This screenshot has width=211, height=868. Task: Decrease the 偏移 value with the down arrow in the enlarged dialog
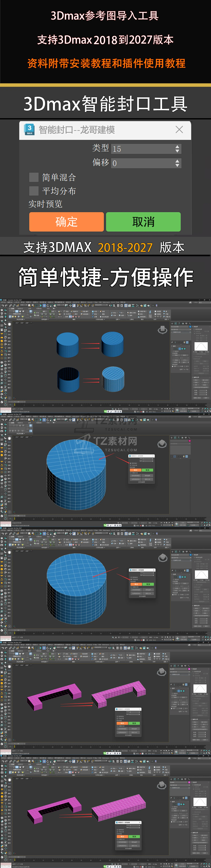coord(177,166)
